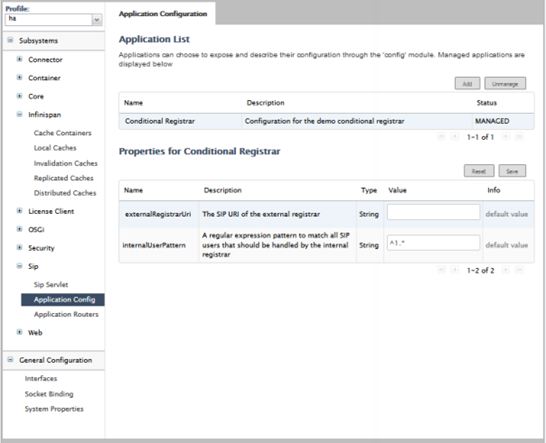Click the Unmanage button
The width and height of the screenshot is (546, 443).
pos(505,84)
